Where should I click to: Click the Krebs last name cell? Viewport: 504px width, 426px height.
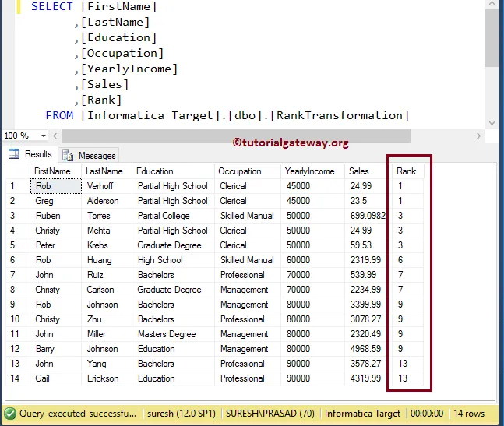click(x=107, y=245)
